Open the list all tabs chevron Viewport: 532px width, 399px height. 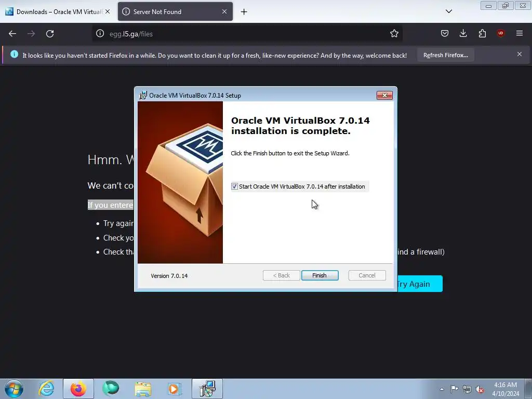448,11
